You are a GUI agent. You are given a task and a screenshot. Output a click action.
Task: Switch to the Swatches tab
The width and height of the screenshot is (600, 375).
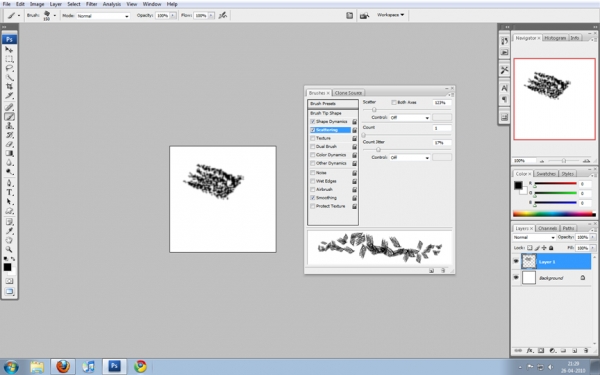[x=546, y=174]
